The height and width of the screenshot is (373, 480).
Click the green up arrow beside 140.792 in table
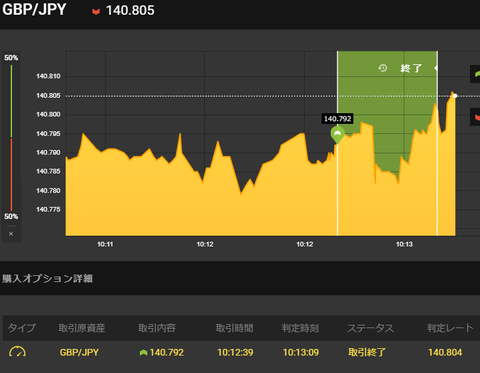click(144, 353)
